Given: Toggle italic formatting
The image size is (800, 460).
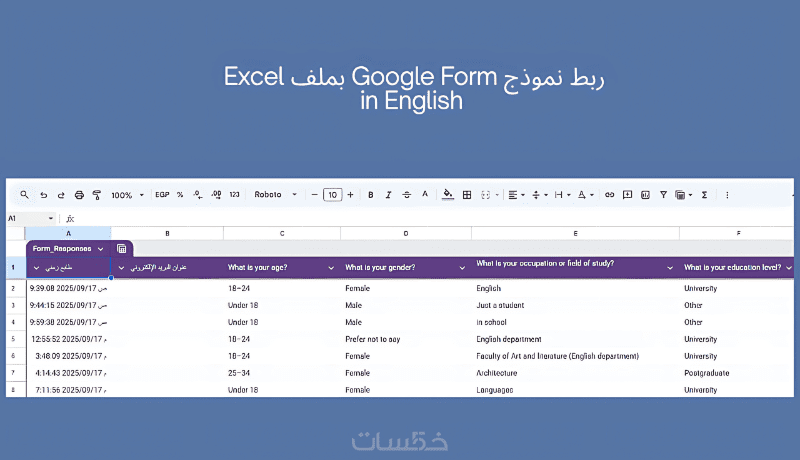Looking at the screenshot, I should (388, 195).
